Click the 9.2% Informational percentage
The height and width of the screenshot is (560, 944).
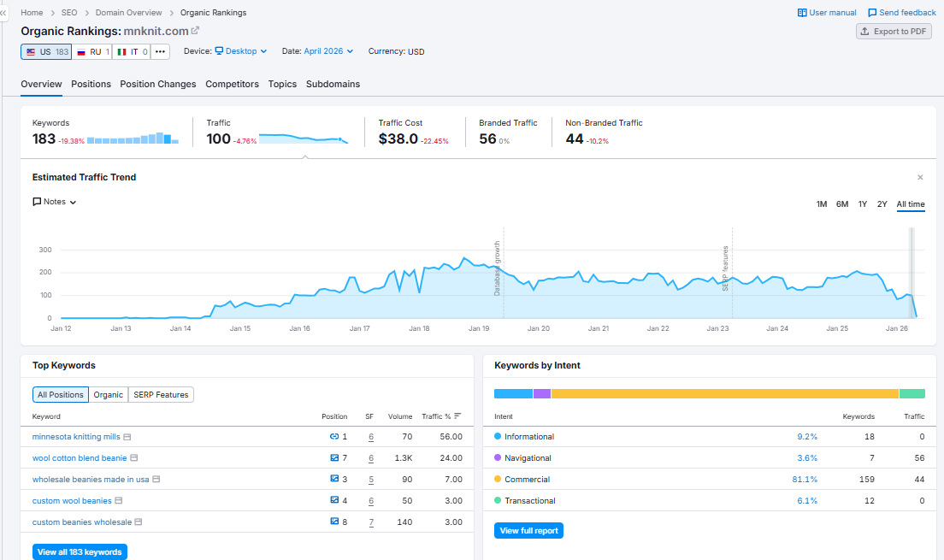(807, 437)
